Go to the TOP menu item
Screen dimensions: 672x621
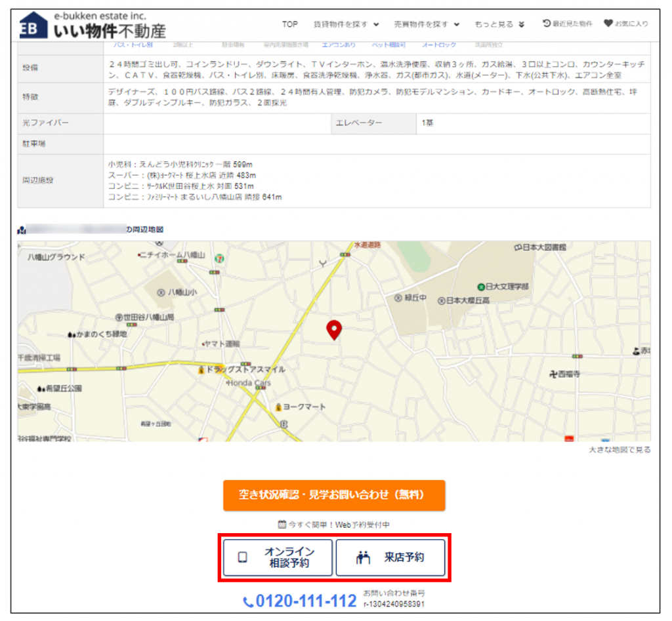coord(289,24)
